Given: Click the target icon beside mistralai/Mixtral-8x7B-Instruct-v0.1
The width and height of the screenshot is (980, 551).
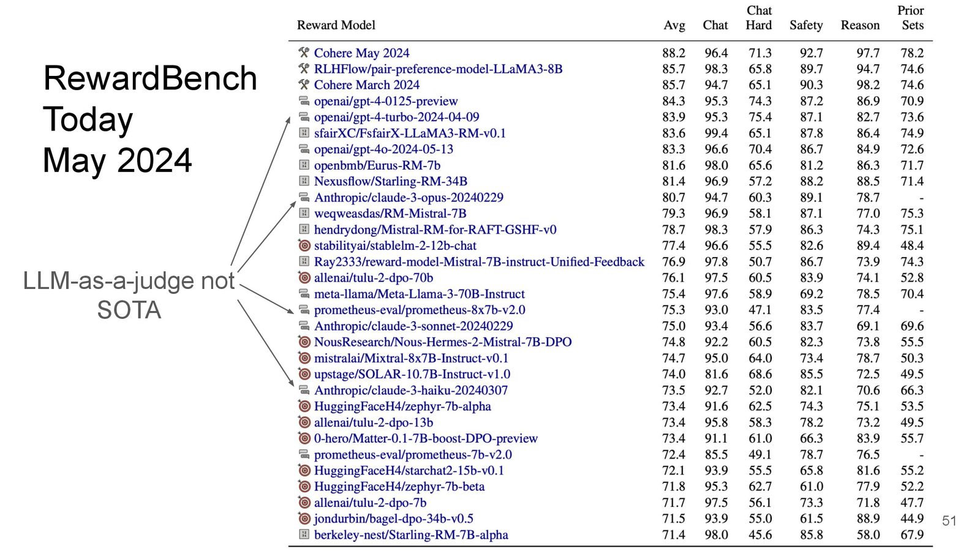Looking at the screenshot, I should [x=304, y=358].
